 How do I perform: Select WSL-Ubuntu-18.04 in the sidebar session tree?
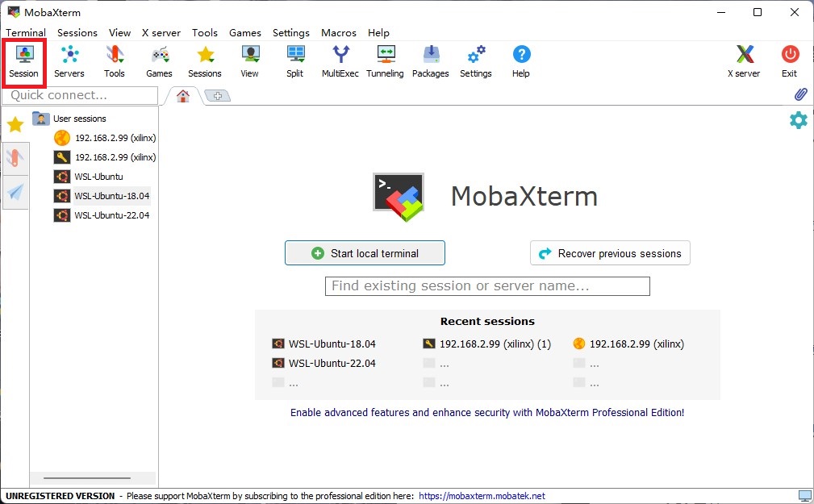point(102,196)
